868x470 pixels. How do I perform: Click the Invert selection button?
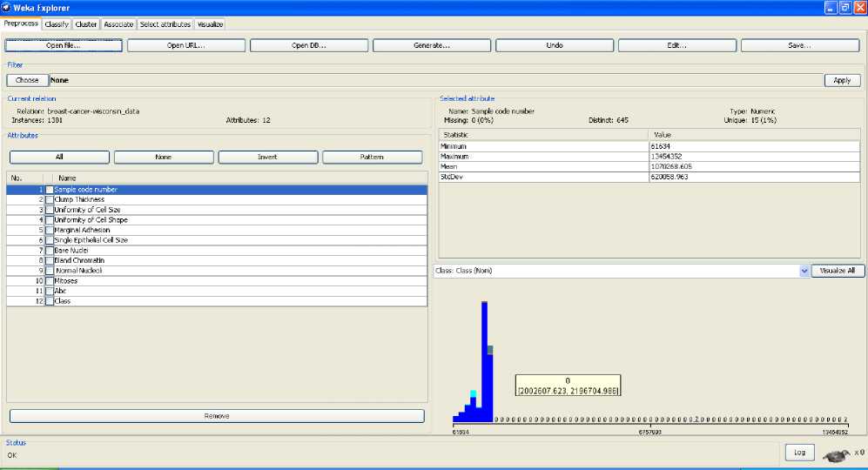268,157
